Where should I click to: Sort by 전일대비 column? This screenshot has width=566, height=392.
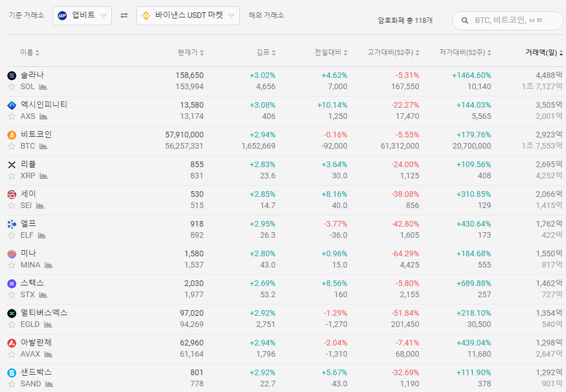331,53
